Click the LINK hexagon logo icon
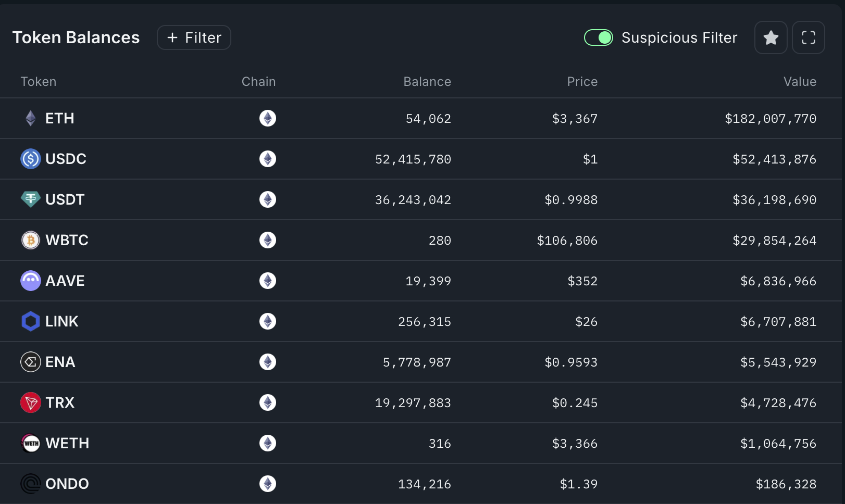 [31, 321]
